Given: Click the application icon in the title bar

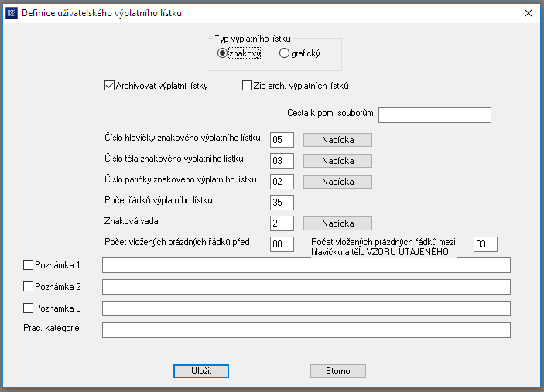Looking at the screenshot, I should (12, 13).
